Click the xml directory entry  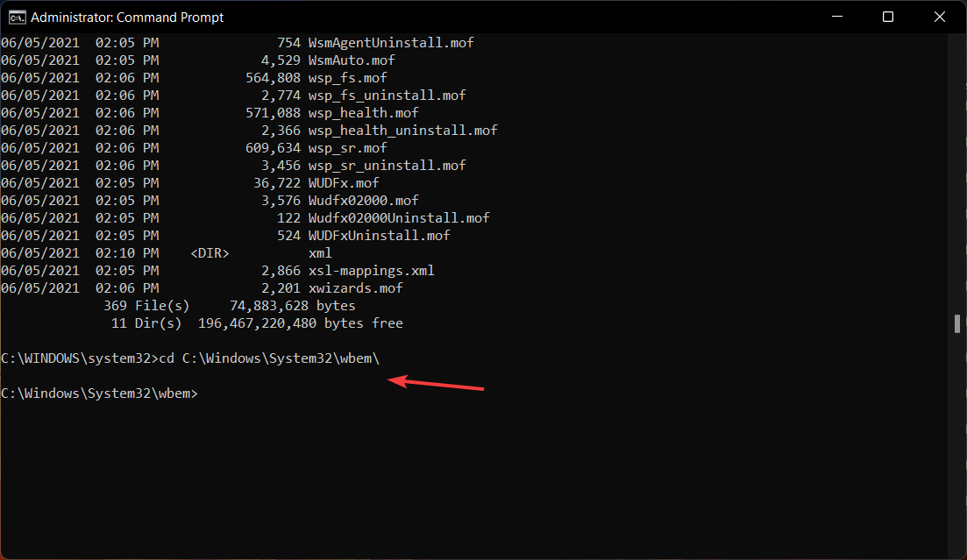tap(319, 252)
